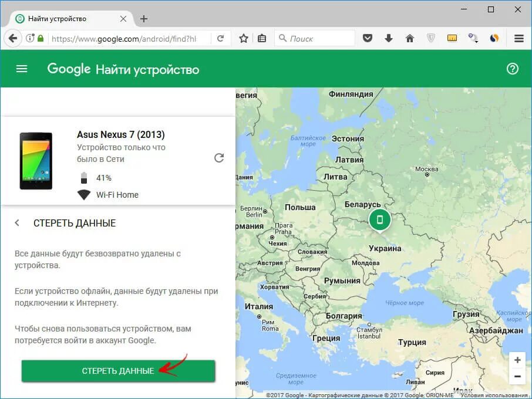Click the СТЕРЕТЬ ДАННЫЕ panel heading

[75, 223]
